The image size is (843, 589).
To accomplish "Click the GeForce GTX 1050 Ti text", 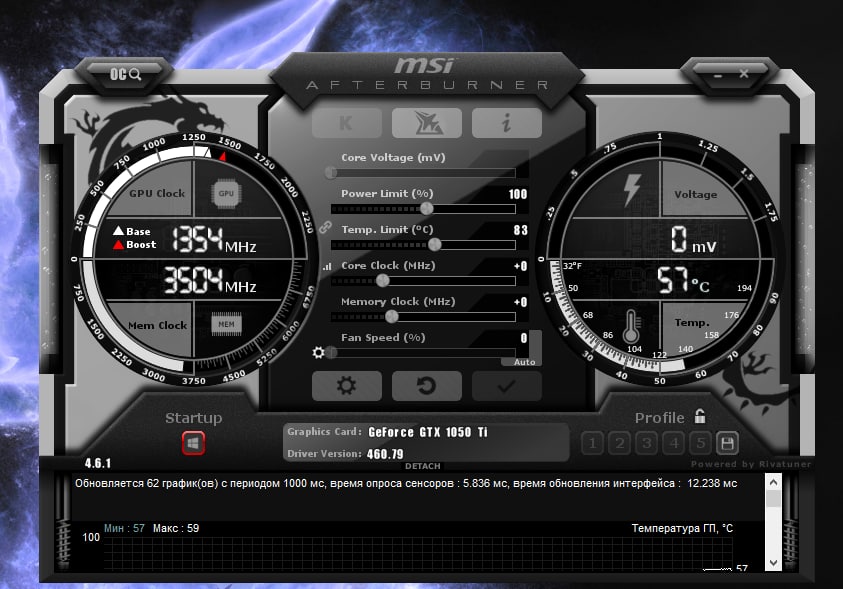I will click(x=428, y=432).
